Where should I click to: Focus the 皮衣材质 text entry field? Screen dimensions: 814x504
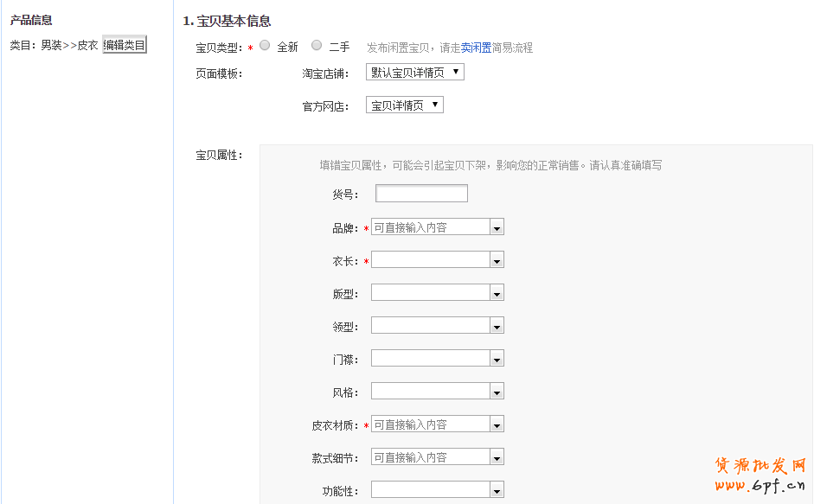click(x=430, y=424)
